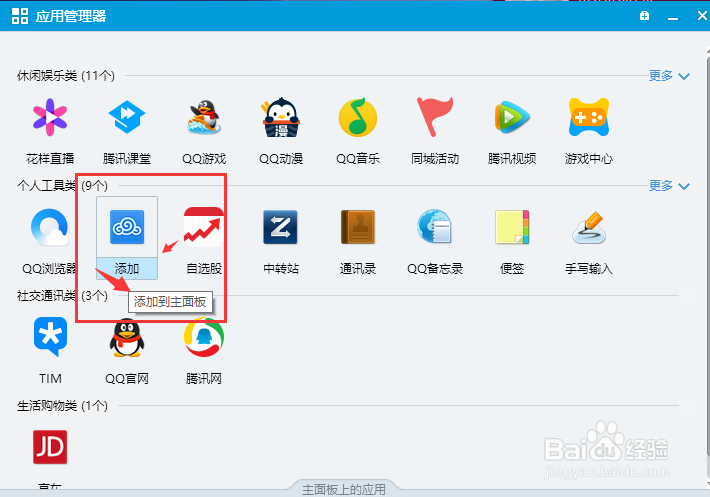Select the 中转站 transfer icon
The width and height of the screenshot is (710, 497).
click(280, 227)
